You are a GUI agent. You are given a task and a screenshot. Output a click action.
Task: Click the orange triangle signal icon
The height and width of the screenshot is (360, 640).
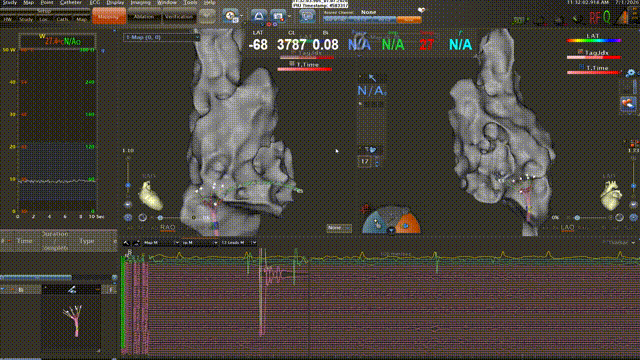pos(622,17)
